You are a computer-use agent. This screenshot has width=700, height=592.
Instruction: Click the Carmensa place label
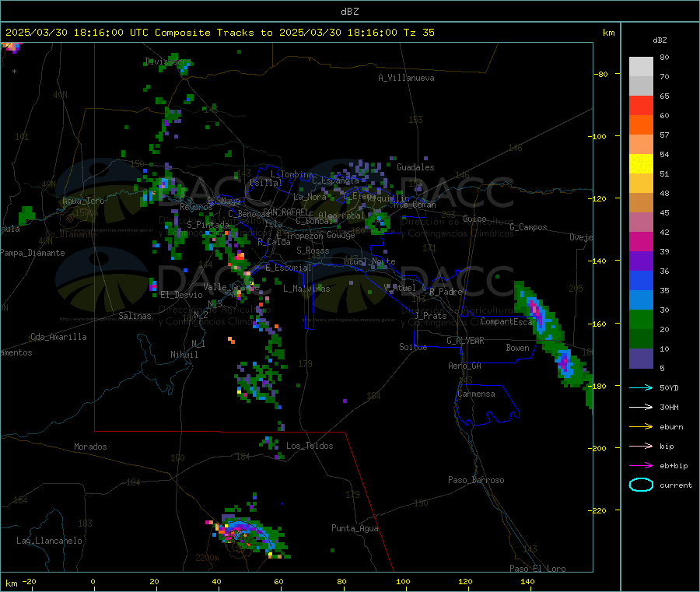click(476, 394)
